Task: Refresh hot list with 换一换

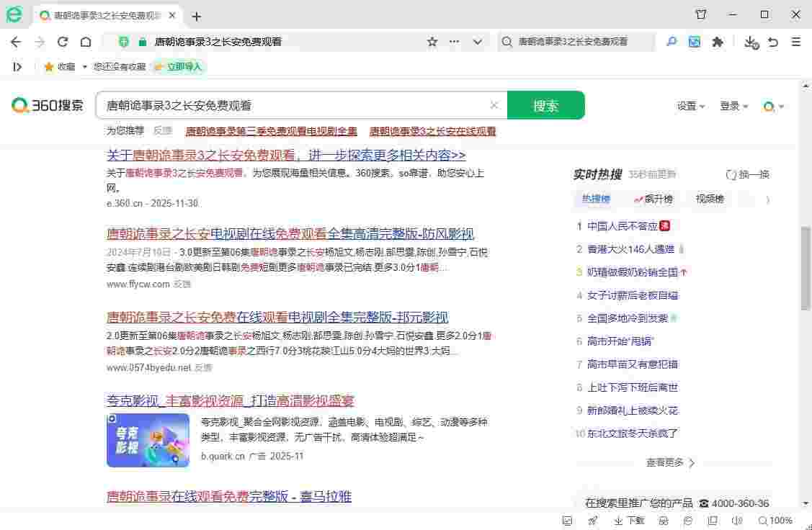Action: point(748,174)
